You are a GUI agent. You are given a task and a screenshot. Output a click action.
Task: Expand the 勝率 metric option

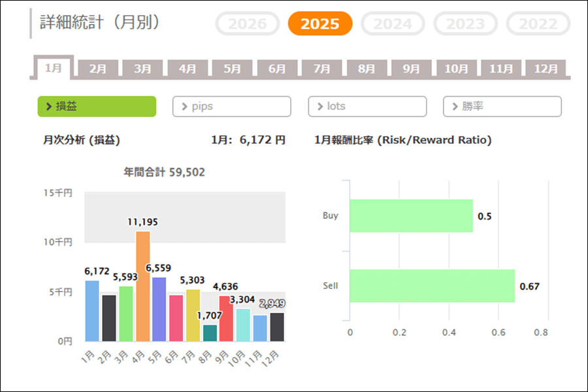(502, 106)
